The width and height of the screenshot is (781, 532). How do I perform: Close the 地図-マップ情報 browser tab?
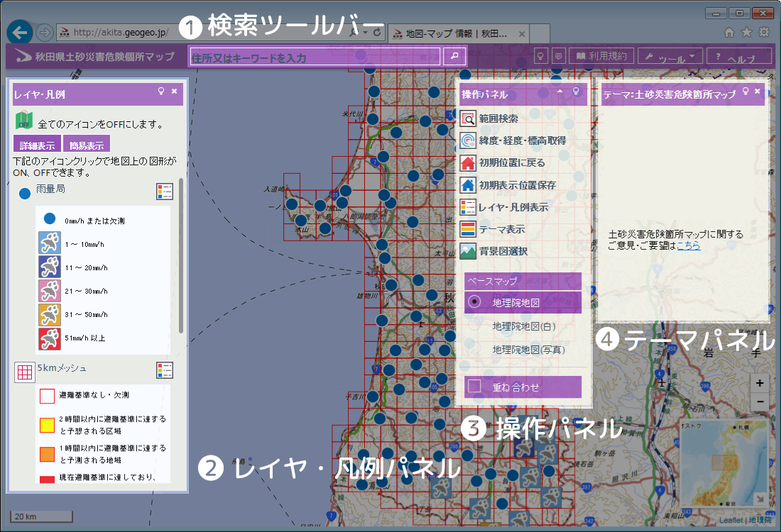522,34
